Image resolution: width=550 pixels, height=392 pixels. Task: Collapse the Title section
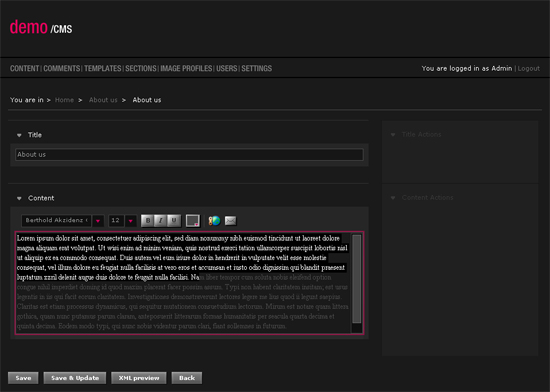[x=19, y=135]
